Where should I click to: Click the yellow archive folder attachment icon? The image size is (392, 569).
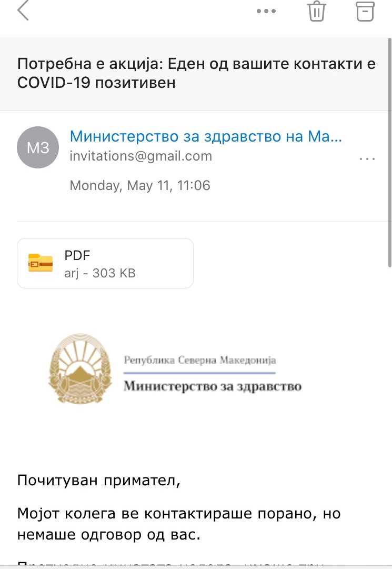(x=41, y=263)
